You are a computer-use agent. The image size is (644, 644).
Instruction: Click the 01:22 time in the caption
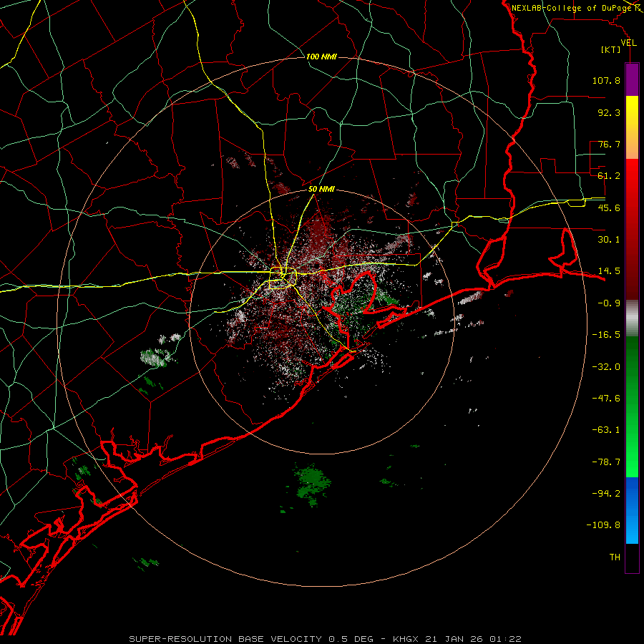(x=505, y=639)
